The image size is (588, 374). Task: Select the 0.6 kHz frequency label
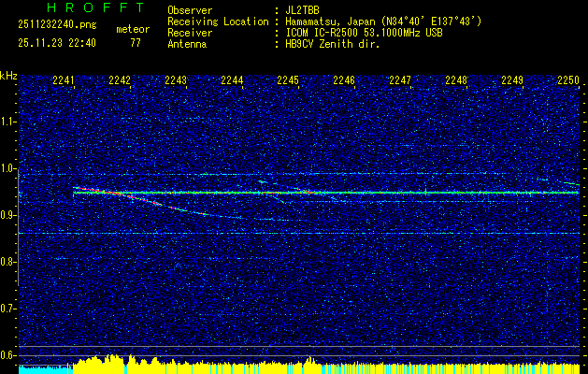(x=8, y=354)
